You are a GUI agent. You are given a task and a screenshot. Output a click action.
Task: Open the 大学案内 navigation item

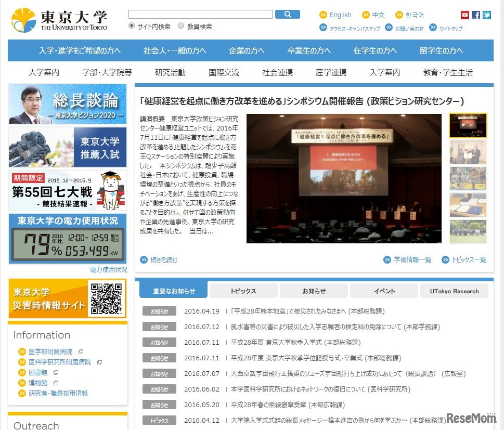click(x=44, y=73)
